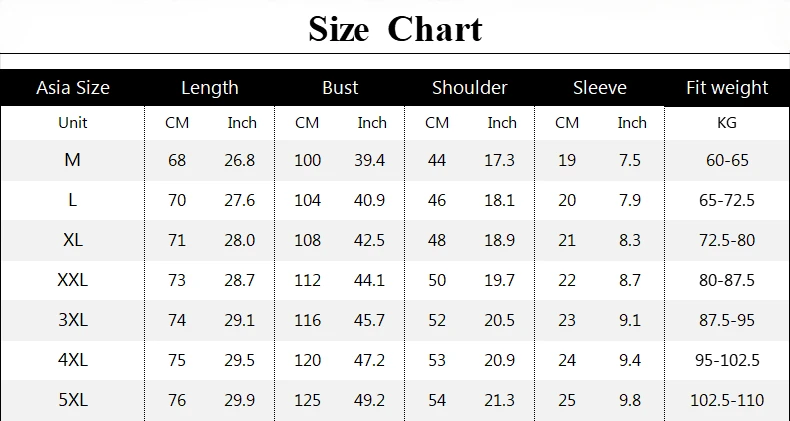The height and width of the screenshot is (421, 790).
Task: Select length value 28.0 inch for XL
Action: click(x=240, y=240)
